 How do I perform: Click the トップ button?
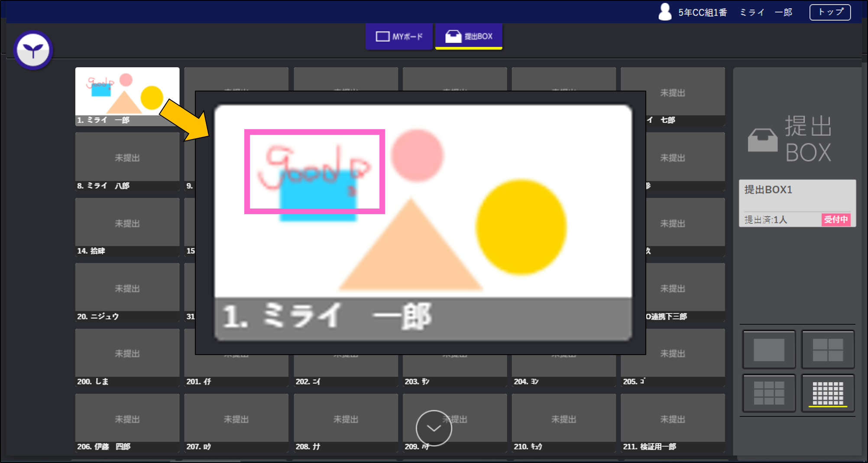tap(829, 12)
